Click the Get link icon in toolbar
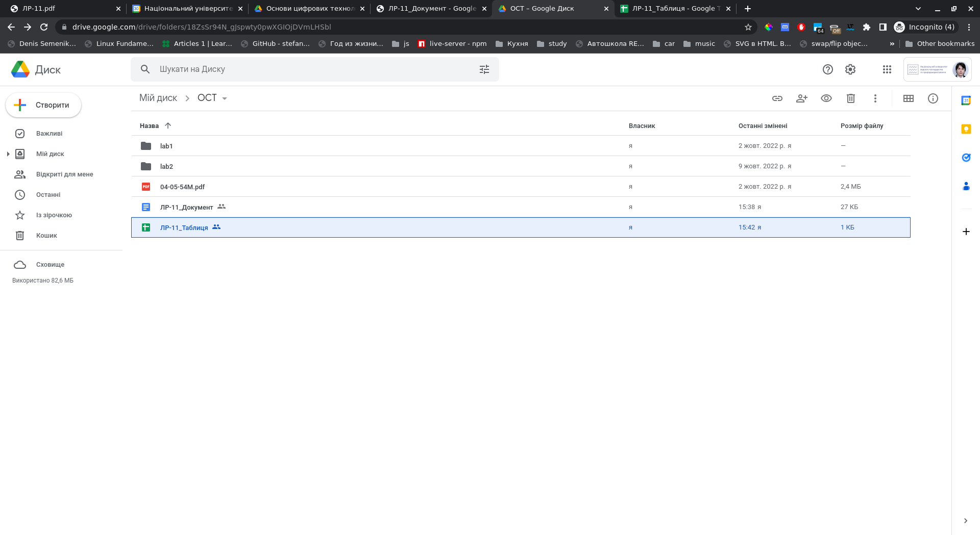980x535 pixels. click(x=777, y=98)
